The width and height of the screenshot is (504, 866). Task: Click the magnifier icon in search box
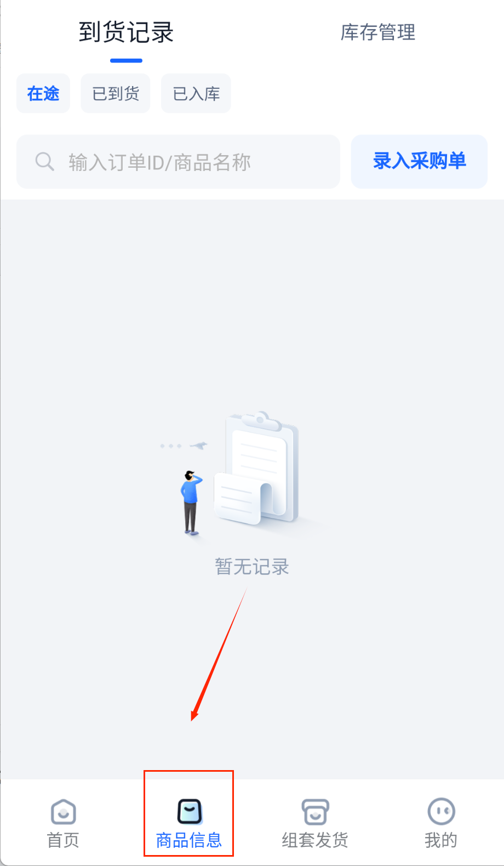[x=44, y=162]
